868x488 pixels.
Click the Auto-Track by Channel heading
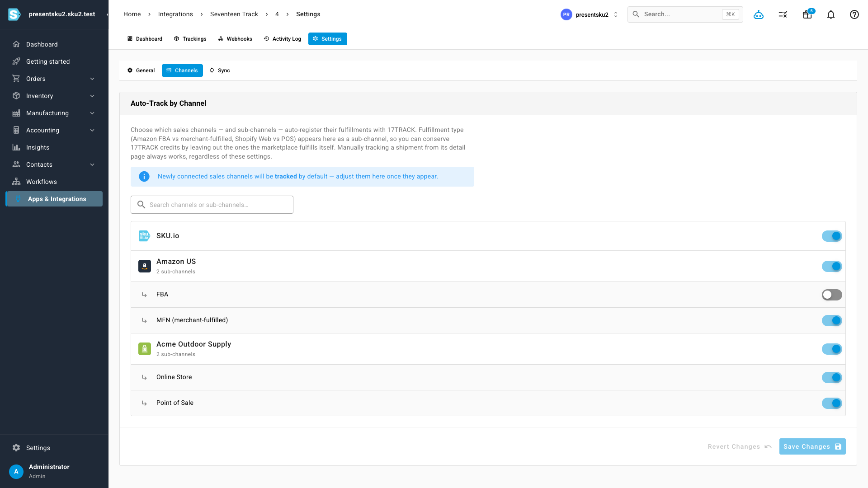168,103
